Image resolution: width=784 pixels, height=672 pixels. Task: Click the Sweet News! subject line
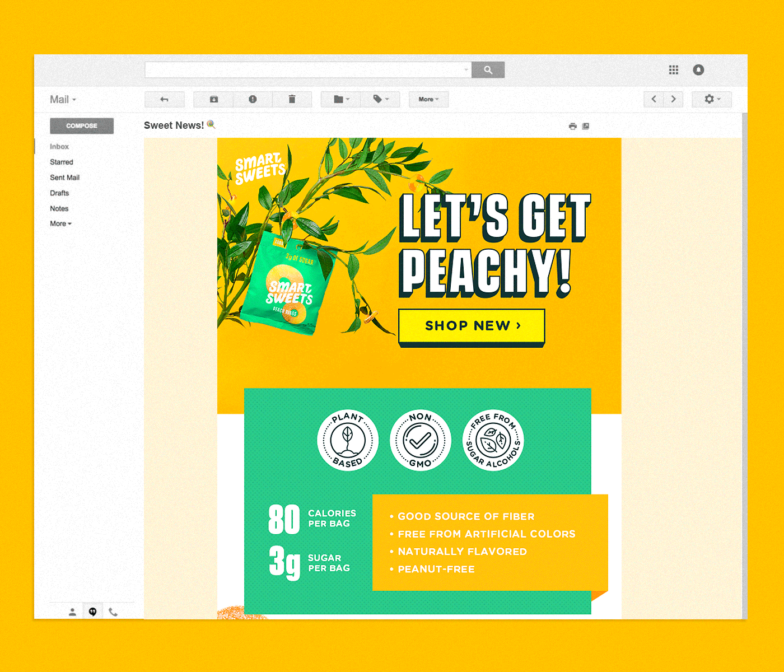coord(174,125)
